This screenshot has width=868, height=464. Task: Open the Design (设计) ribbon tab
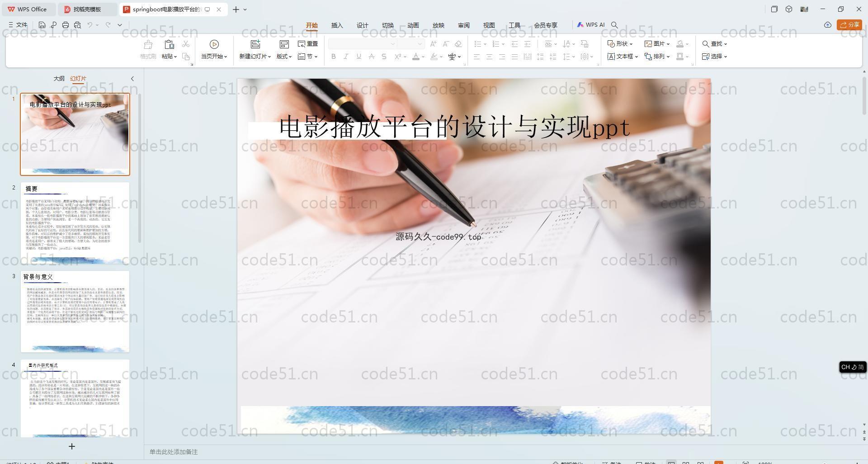tap(363, 25)
